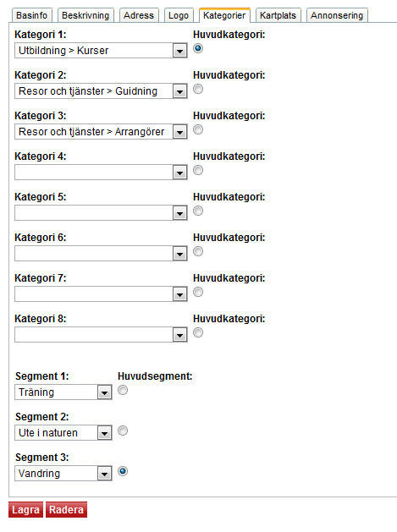Select Huvudkategori radio for Kategori 3
The image size is (397, 532).
(x=198, y=129)
